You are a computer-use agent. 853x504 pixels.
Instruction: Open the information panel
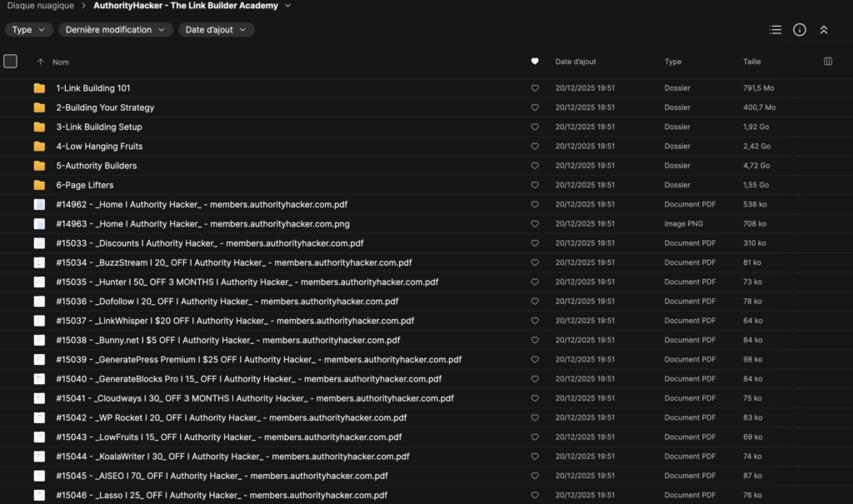click(x=800, y=29)
